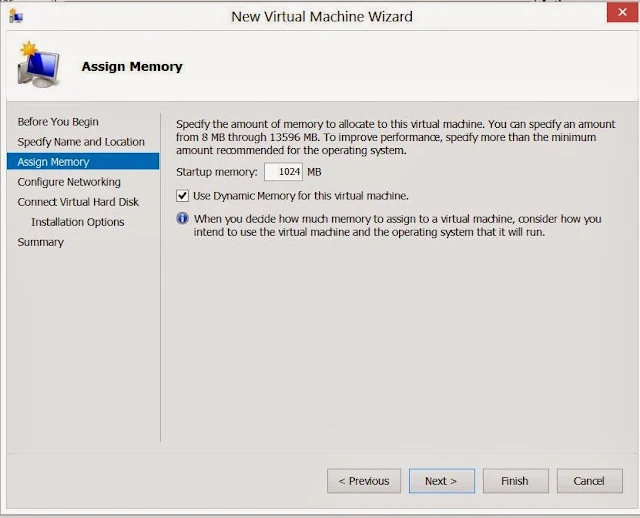The height and width of the screenshot is (518, 640).
Task: Click the MB unit label
Action: coord(314,172)
